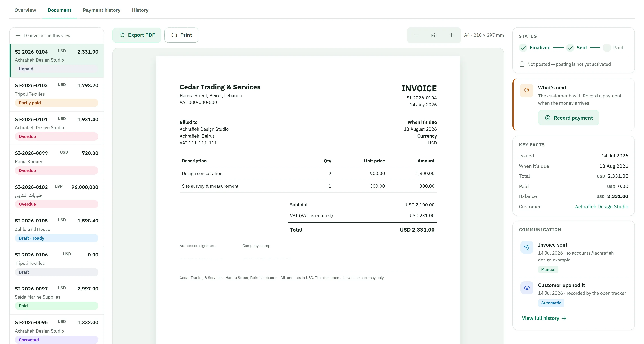Click the green Paid badge on SI-2026-0097
Viewport: 644px width, 344px height.
pyautogui.click(x=56, y=306)
